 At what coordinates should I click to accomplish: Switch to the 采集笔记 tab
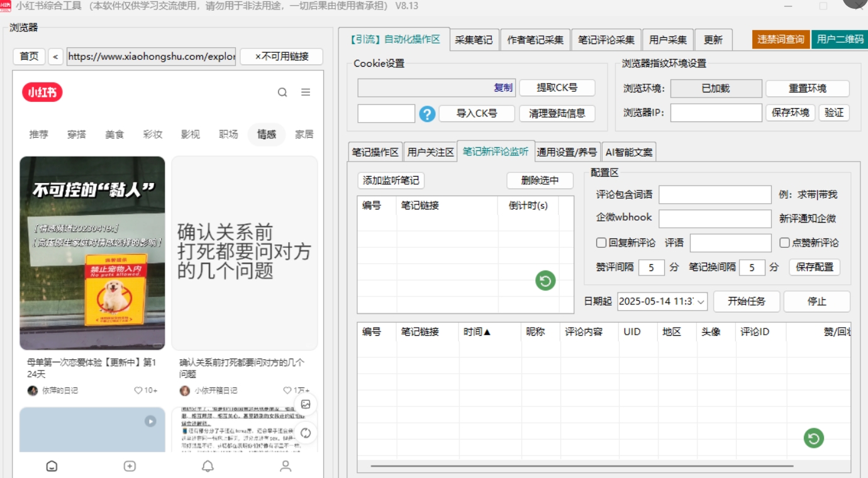pyautogui.click(x=474, y=40)
